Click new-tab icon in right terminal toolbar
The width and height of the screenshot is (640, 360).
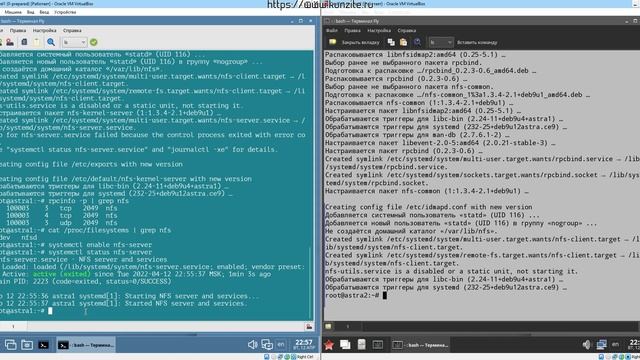332,42
